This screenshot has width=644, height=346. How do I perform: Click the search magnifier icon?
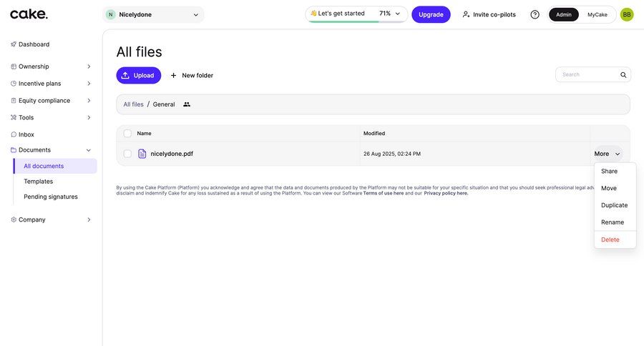coord(623,75)
